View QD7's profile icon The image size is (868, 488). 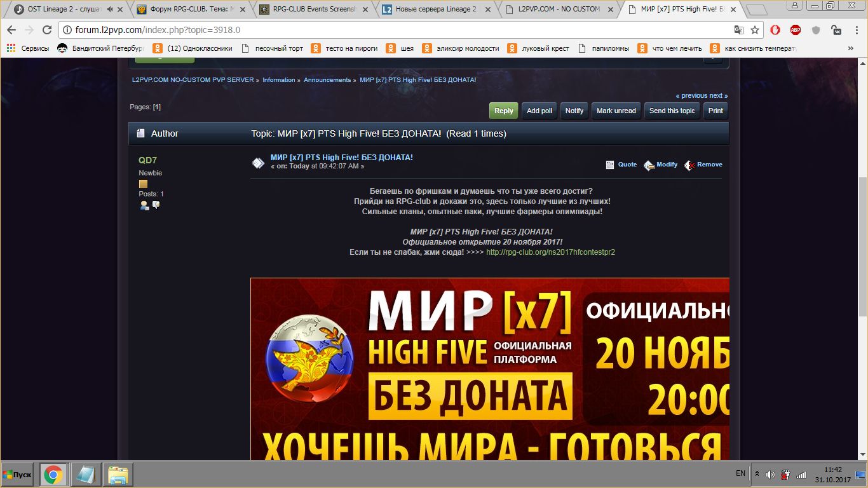[144, 205]
